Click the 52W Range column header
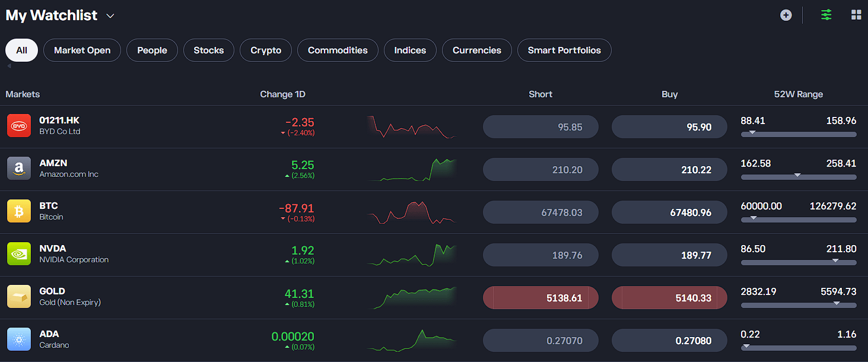Image resolution: width=868 pixels, height=362 pixels. (x=799, y=94)
